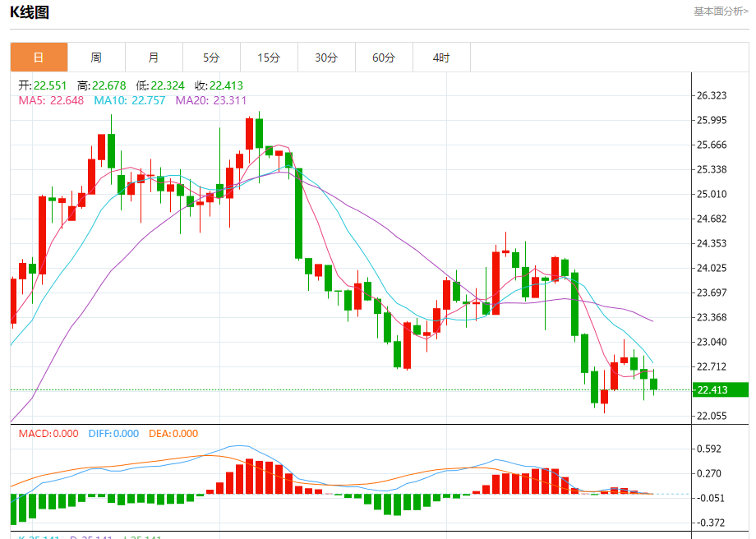This screenshot has height=539, width=756.
Task: Click the low price 低:22.324 value
Action: click(160, 85)
